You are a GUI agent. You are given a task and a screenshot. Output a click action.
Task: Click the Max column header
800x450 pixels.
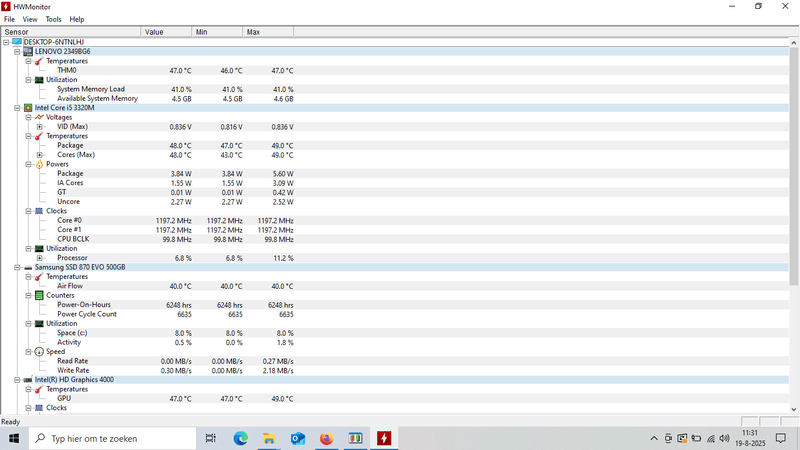coord(268,32)
